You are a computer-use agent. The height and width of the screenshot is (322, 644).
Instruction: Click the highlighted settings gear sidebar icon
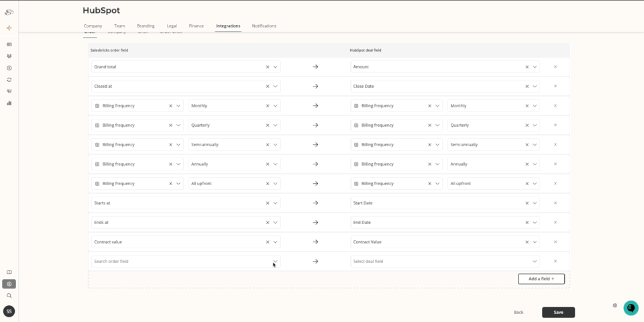pyautogui.click(x=9, y=284)
